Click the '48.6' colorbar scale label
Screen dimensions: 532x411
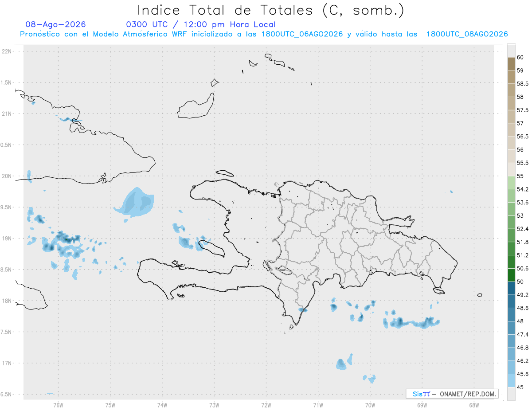tap(522, 308)
